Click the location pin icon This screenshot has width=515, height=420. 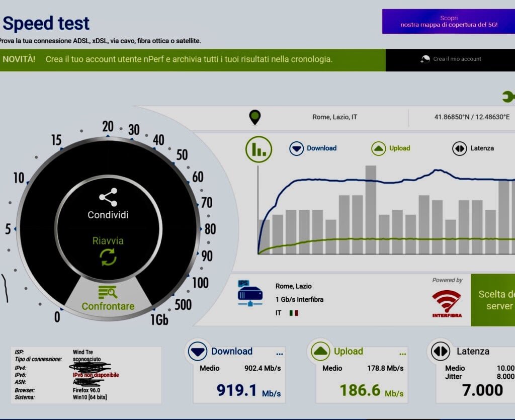255,117
